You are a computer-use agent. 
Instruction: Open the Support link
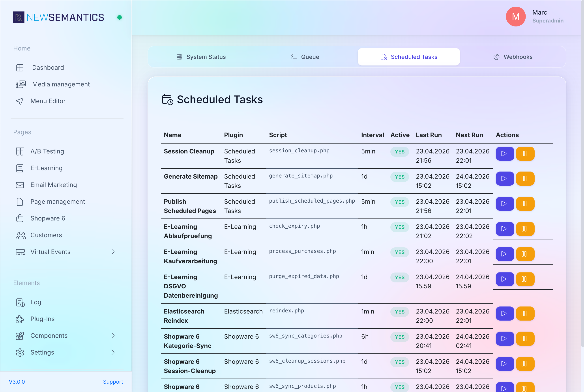pyautogui.click(x=113, y=382)
